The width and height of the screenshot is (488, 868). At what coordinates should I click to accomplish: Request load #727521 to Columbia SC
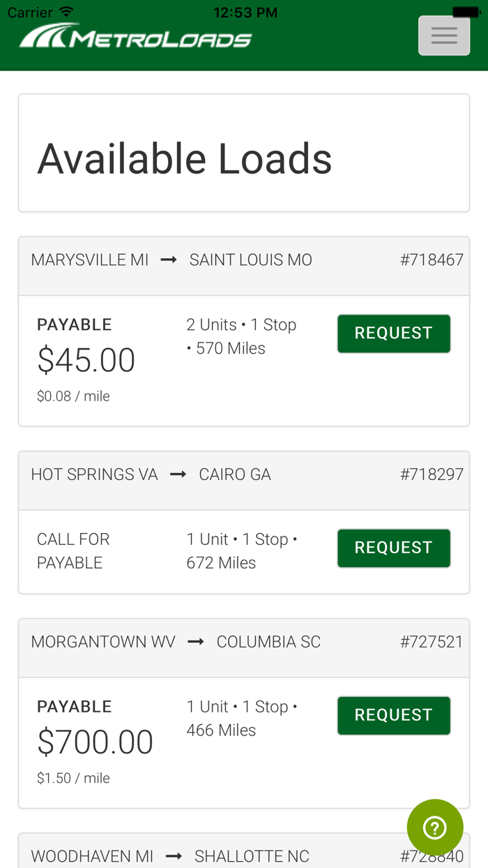pyautogui.click(x=394, y=714)
